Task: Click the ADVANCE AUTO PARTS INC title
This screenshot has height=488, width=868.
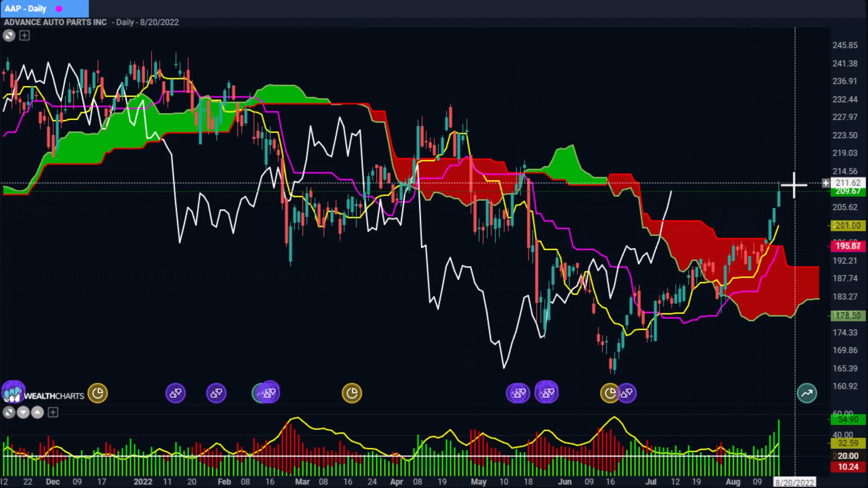Action: [x=55, y=22]
